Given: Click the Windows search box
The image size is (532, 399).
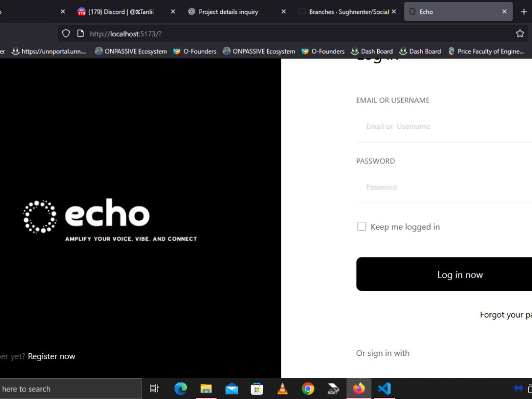Looking at the screenshot, I should pos(71,389).
